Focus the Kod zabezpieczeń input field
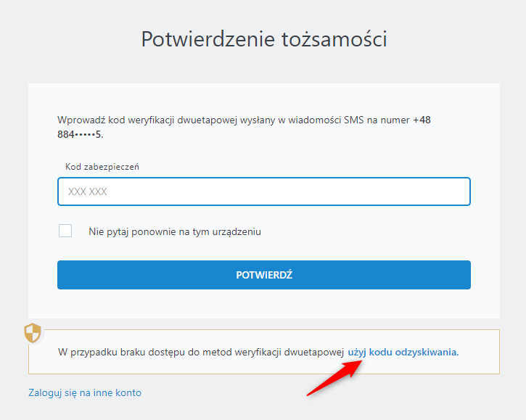The image size is (526, 420). [x=264, y=192]
